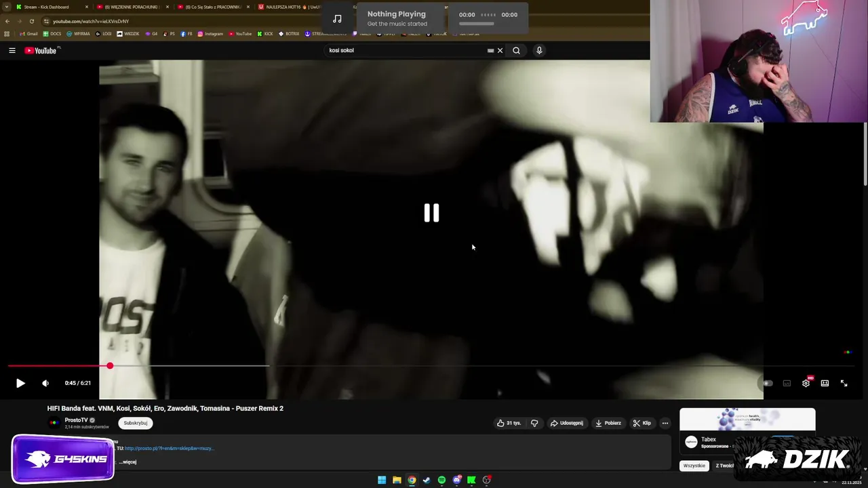Reload the page
Image resolution: width=868 pixels, height=488 pixels.
point(31,21)
